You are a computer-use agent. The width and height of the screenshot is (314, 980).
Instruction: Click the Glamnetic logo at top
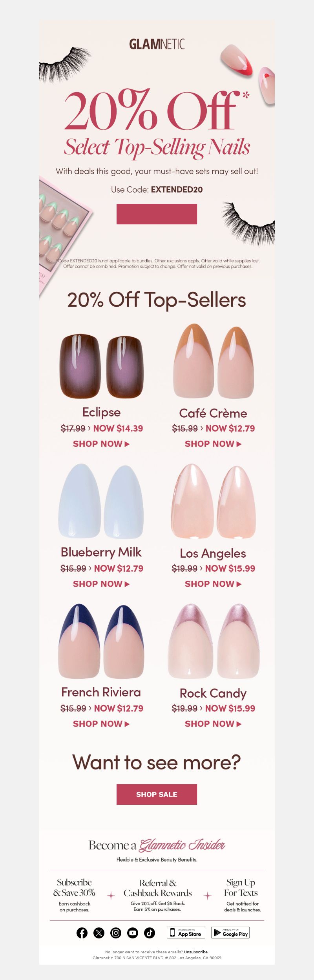[x=157, y=44]
